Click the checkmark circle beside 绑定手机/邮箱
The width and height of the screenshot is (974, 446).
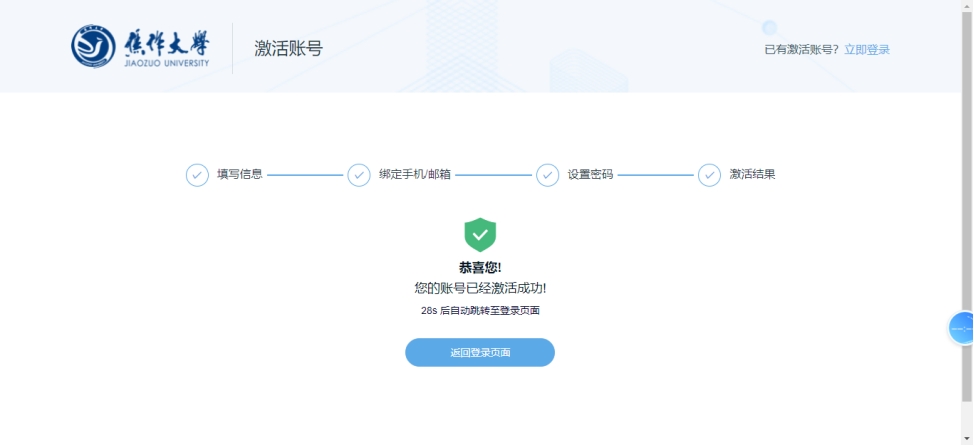pyautogui.click(x=359, y=175)
